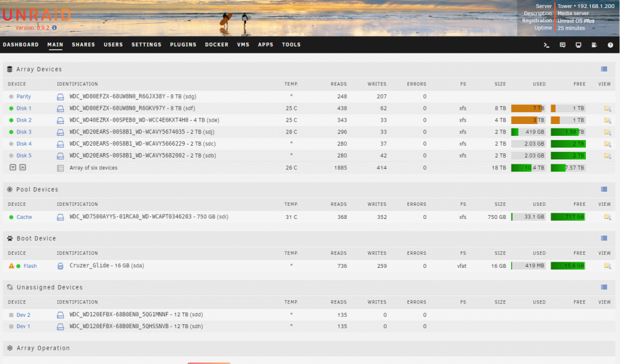Click Disk 1 used space bar 7 TB

pos(528,109)
